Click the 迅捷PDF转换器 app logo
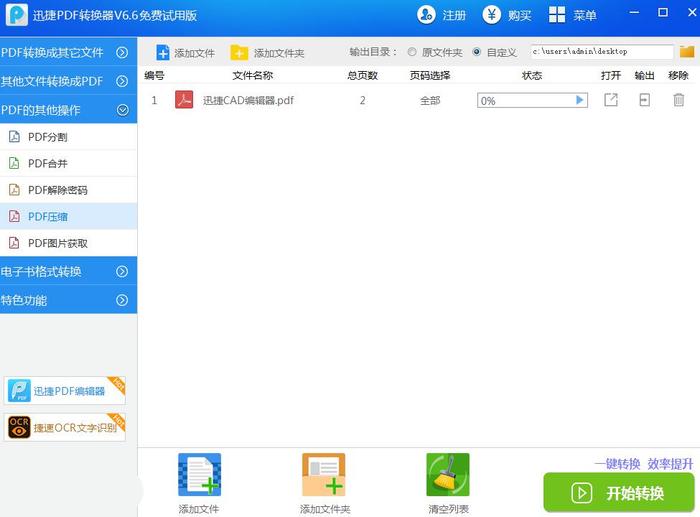 (x=17, y=15)
